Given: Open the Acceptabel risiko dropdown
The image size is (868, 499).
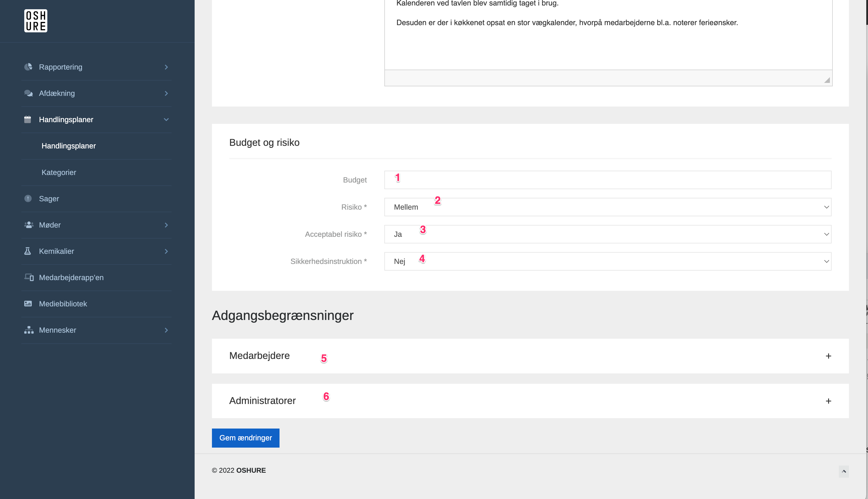Looking at the screenshot, I should pos(607,234).
